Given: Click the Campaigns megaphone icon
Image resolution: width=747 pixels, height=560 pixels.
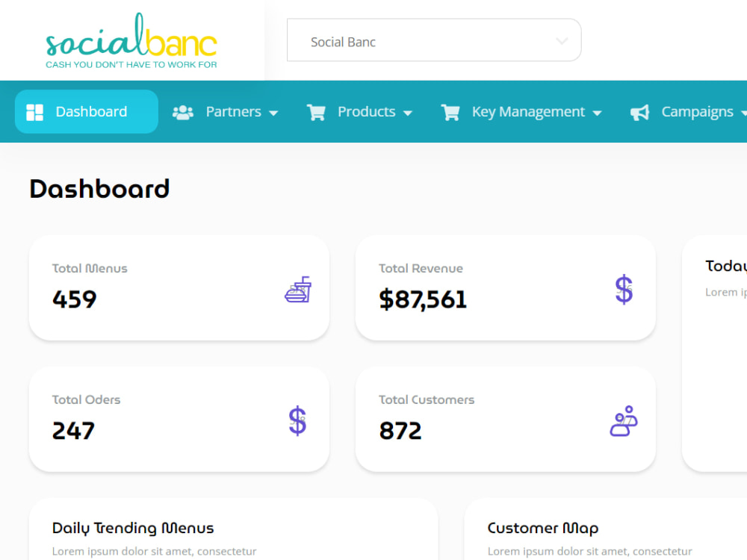Looking at the screenshot, I should click(x=639, y=111).
